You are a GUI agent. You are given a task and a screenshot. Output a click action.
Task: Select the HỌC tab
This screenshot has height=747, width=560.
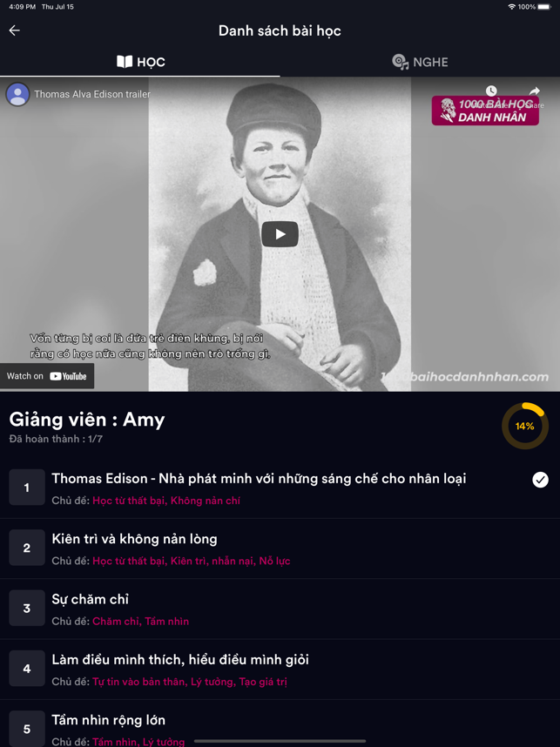click(140, 62)
